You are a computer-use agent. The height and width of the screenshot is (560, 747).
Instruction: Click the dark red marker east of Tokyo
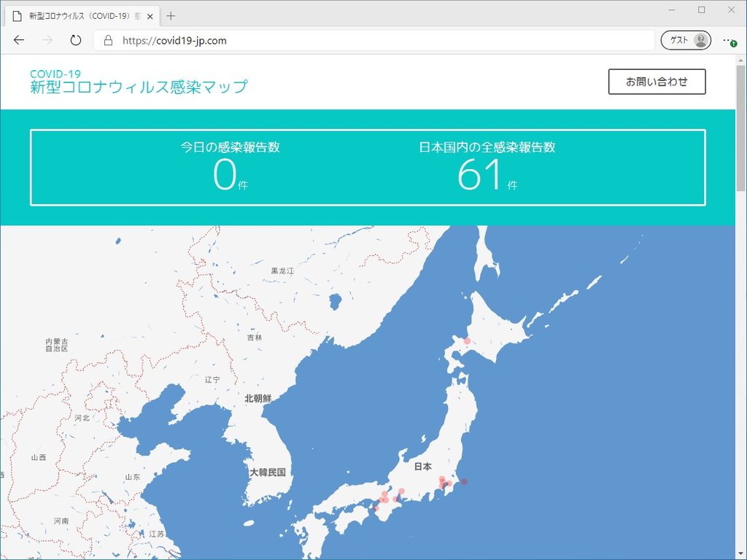coord(465,481)
